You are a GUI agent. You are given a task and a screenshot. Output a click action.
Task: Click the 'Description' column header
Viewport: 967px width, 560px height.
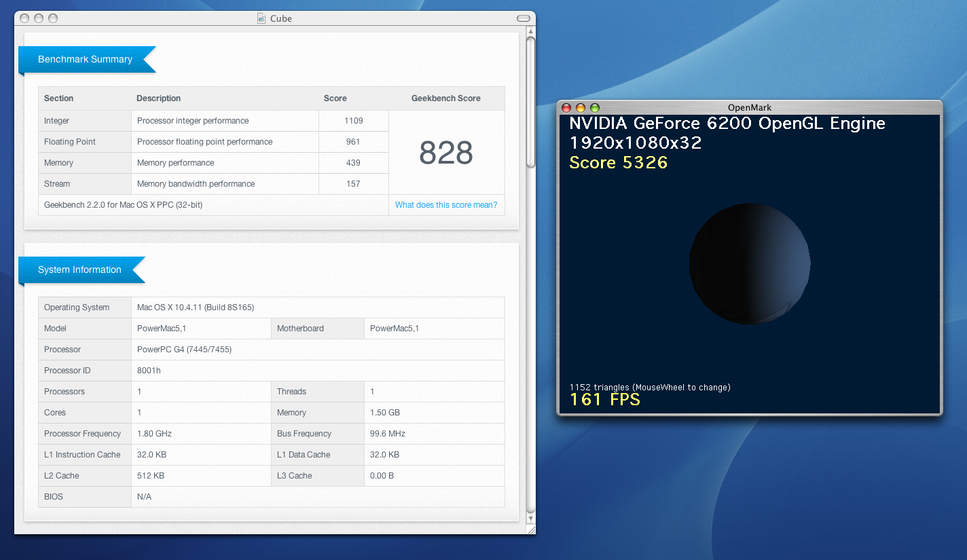pyautogui.click(x=159, y=98)
